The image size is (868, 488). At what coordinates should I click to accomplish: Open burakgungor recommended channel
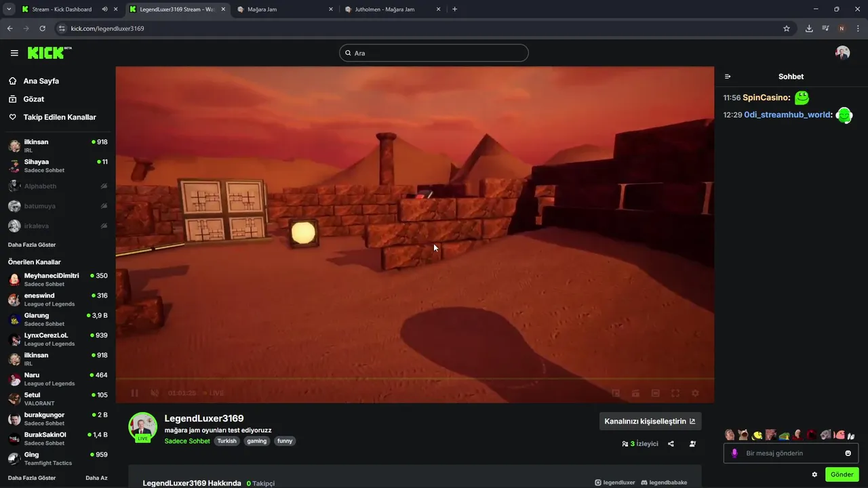point(58,418)
